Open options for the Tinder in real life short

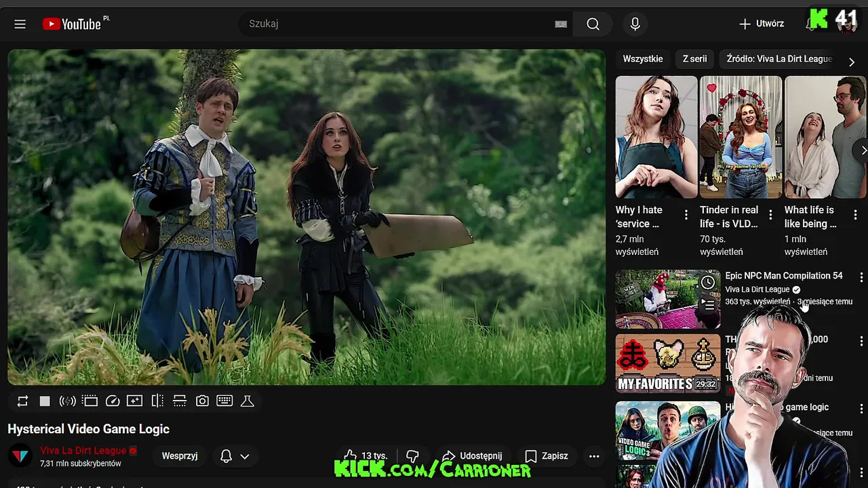coord(770,215)
